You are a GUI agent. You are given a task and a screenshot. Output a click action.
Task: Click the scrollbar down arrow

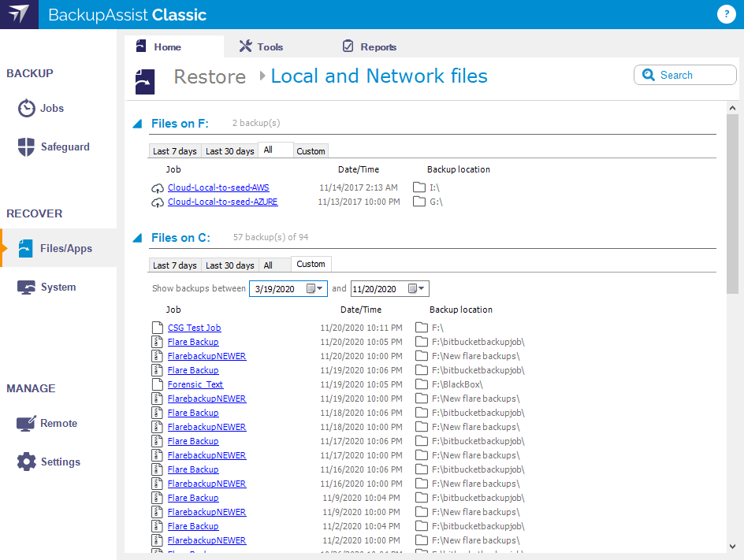(x=732, y=547)
